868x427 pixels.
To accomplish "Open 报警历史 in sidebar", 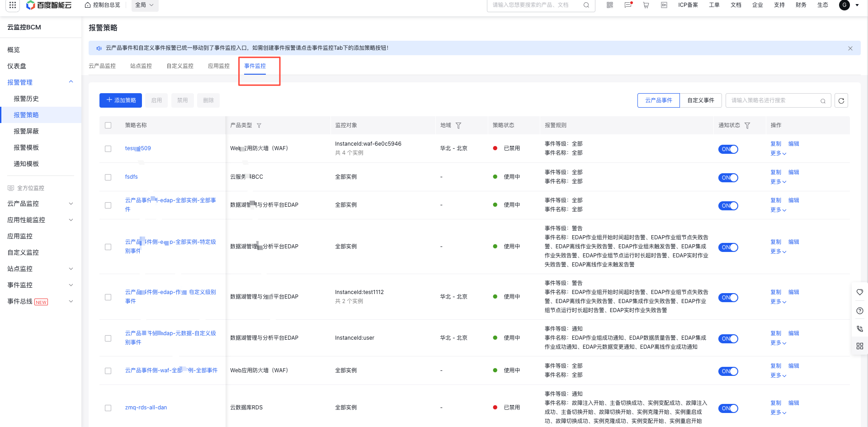I will [26, 99].
